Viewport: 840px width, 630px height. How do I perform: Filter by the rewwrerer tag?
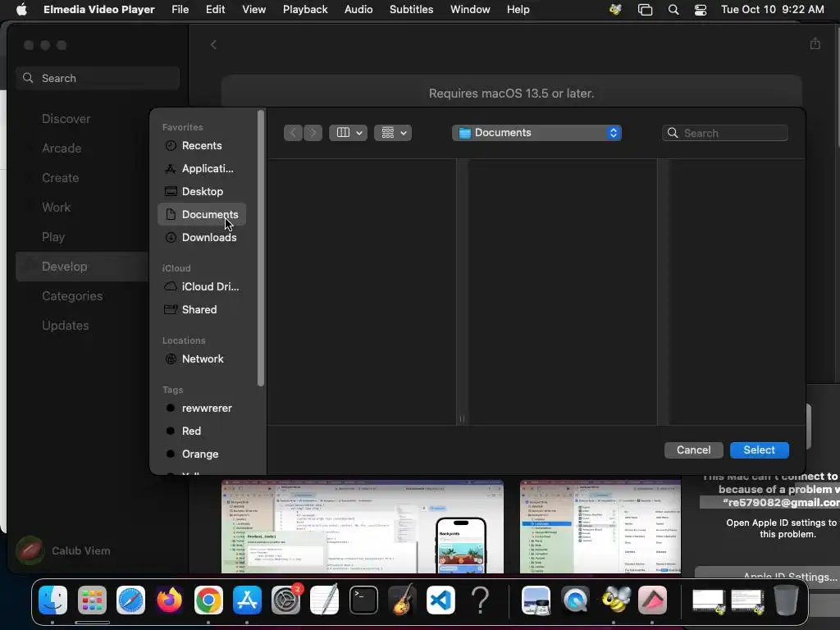pyautogui.click(x=202, y=409)
